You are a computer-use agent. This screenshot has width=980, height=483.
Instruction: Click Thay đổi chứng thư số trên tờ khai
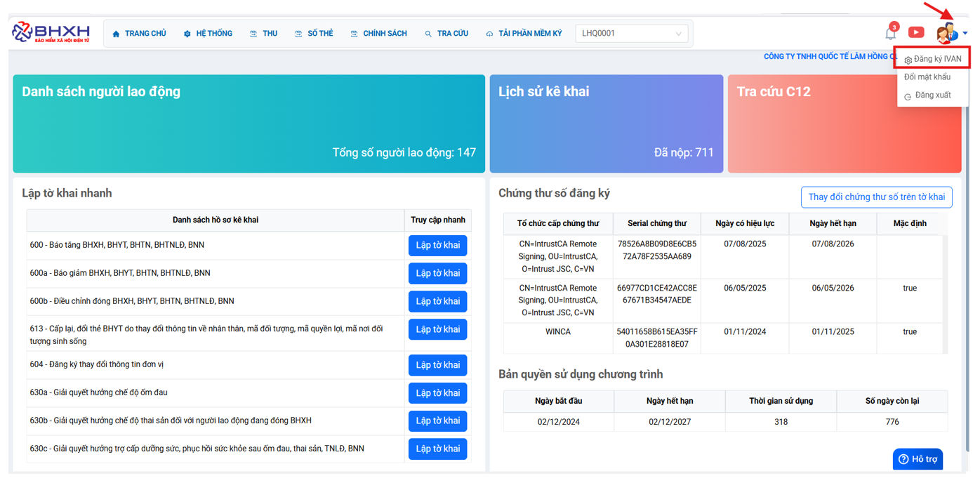coord(876,197)
